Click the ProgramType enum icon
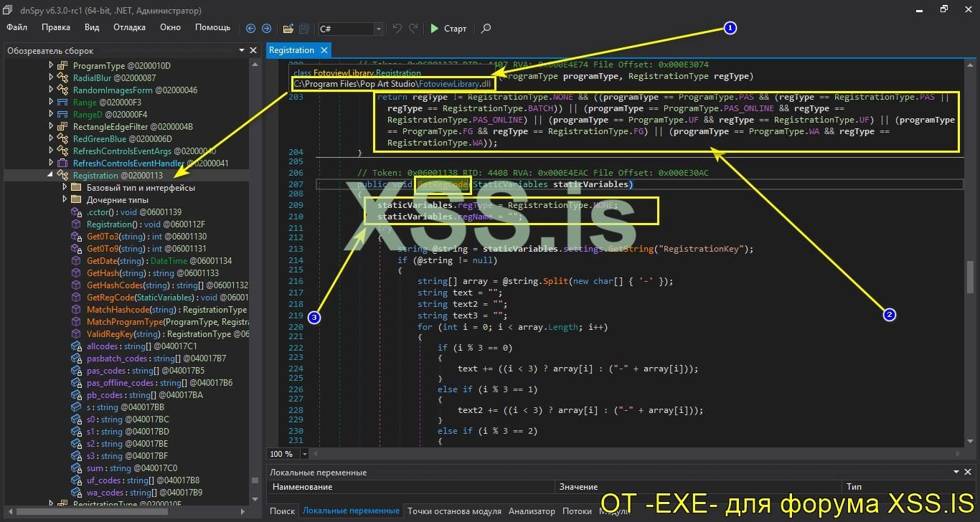The image size is (980, 522). pos(63,66)
